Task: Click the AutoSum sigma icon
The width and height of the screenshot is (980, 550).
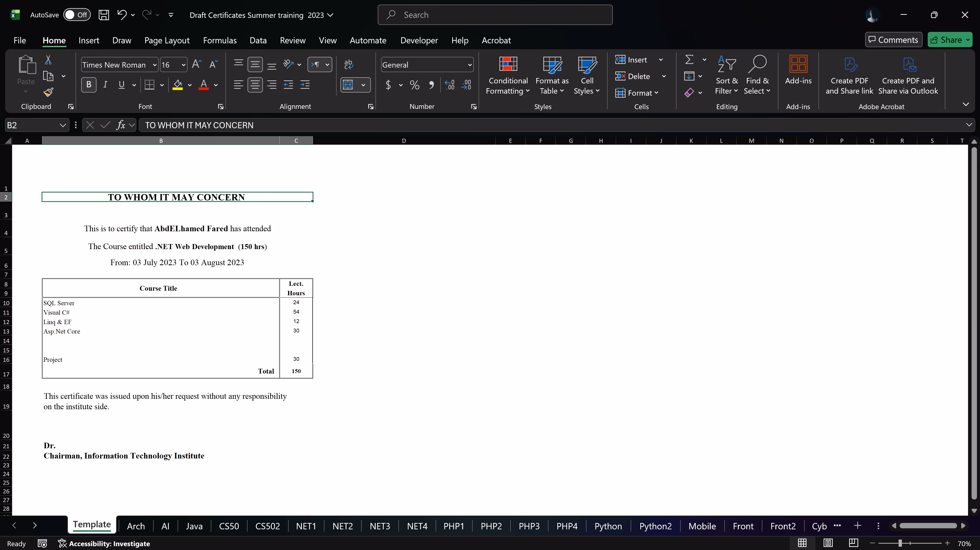Action: (689, 60)
